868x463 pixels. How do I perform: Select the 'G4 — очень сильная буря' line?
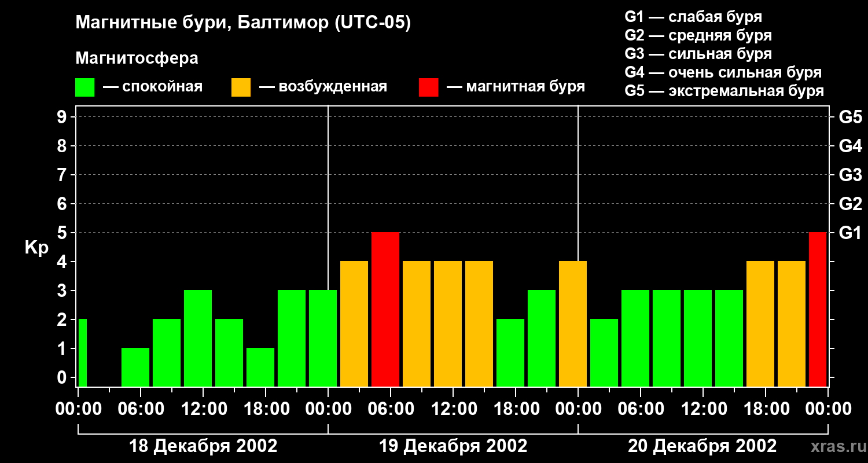[723, 72]
